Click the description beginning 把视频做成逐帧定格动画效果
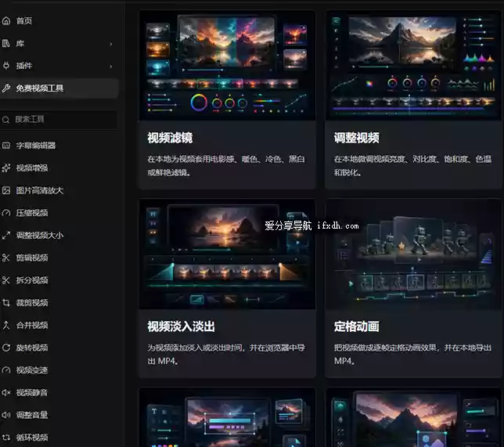Image resolution: width=504 pixels, height=447 pixels. (412, 355)
